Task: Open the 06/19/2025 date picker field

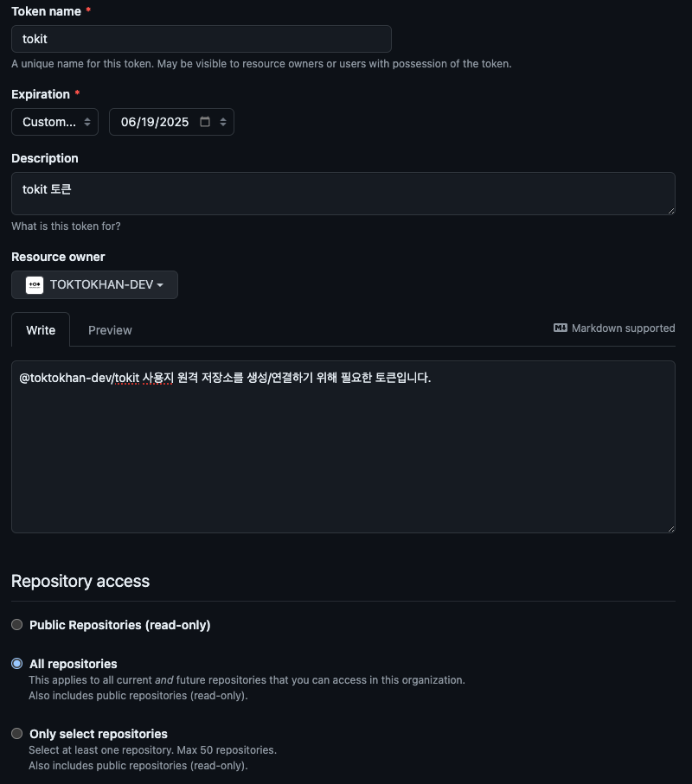Action: (x=171, y=122)
